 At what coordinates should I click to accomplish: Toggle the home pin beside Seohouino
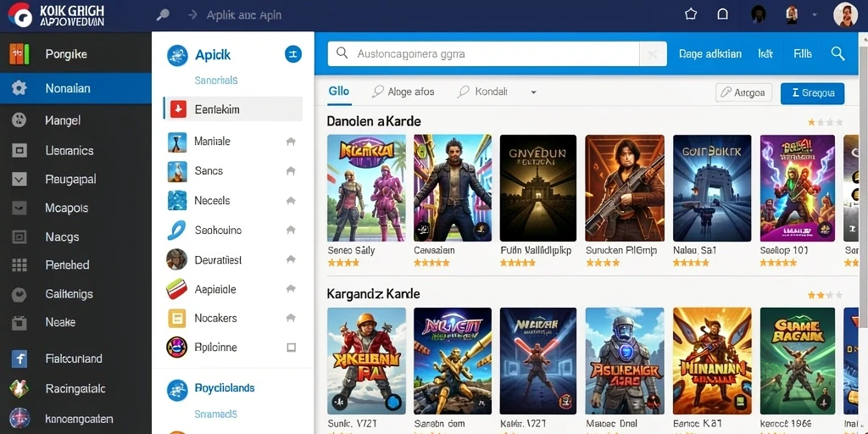coord(291,230)
